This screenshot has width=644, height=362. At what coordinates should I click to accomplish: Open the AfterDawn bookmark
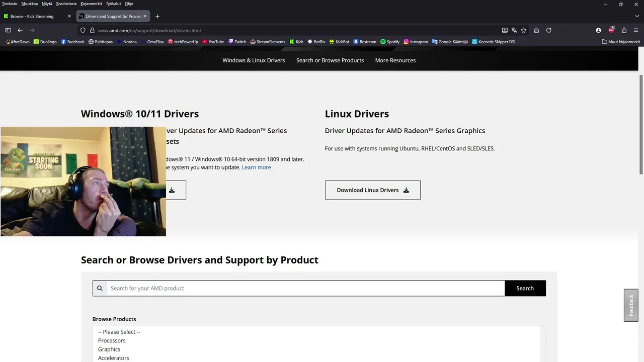tap(17, 42)
